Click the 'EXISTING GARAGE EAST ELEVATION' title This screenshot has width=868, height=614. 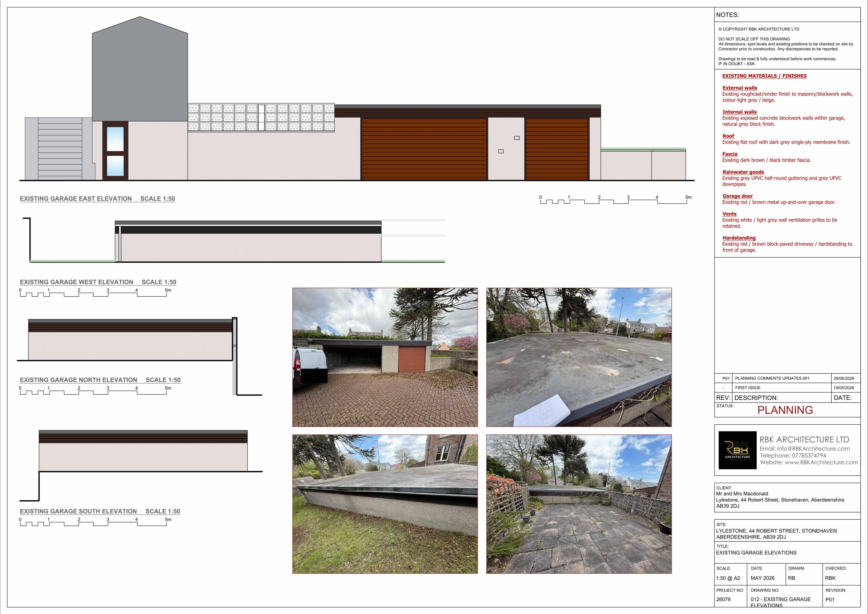(x=76, y=199)
